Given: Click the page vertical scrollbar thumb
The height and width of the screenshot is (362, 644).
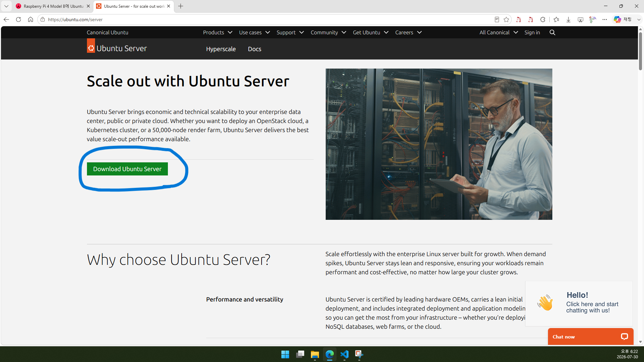Looking at the screenshot, I should coord(641,51).
